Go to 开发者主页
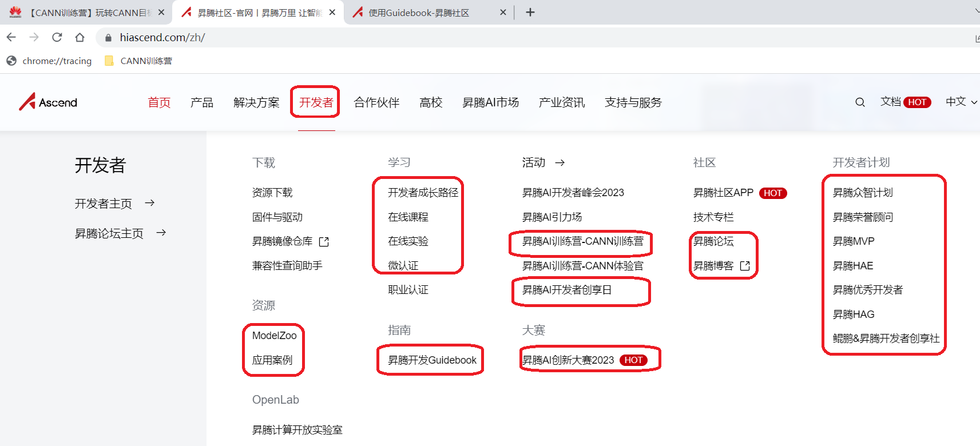The width and height of the screenshot is (980, 446). pos(103,204)
